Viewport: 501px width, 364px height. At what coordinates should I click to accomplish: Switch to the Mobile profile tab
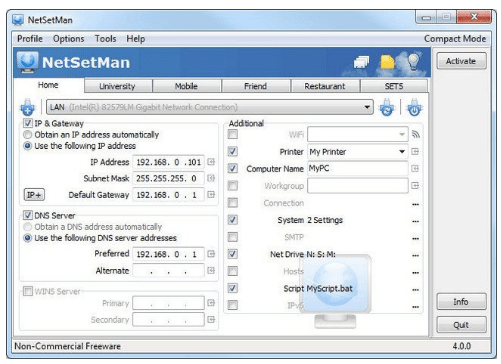pos(187,86)
